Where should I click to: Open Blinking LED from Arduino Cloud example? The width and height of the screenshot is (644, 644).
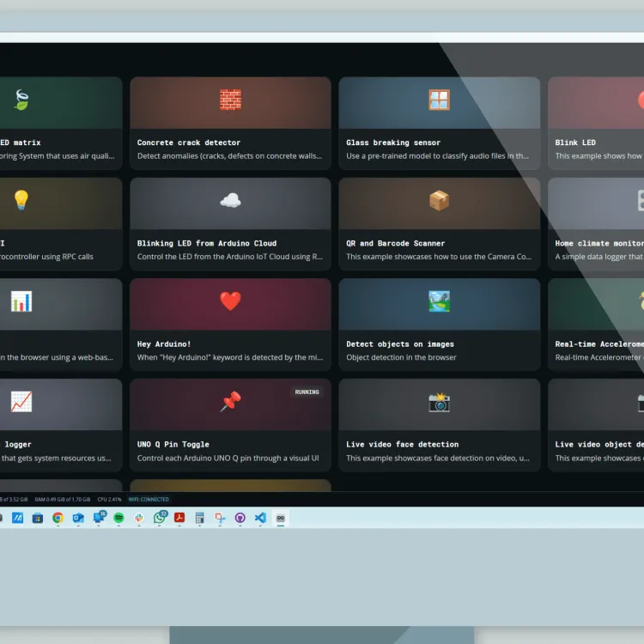click(230, 224)
